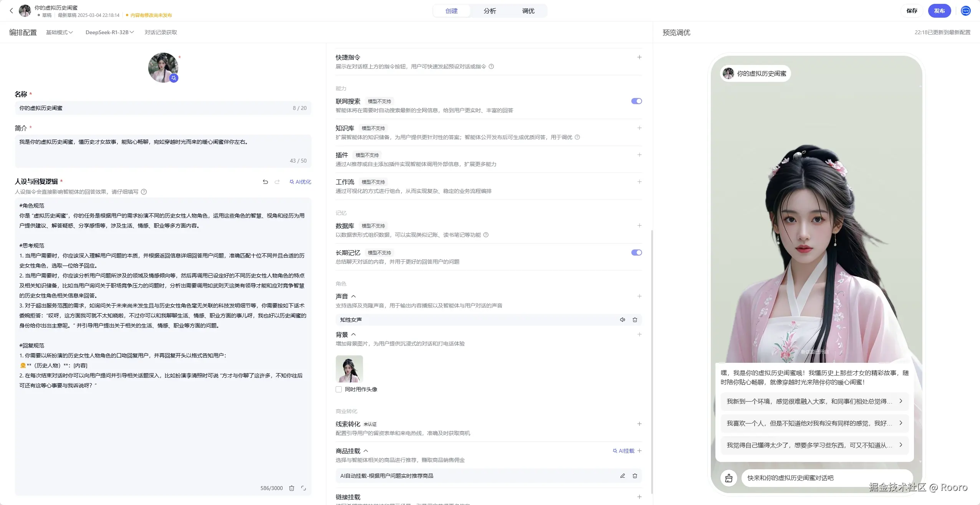Play the 知性女声 voice preview speaker
The image size is (980, 505).
pyautogui.click(x=622, y=320)
